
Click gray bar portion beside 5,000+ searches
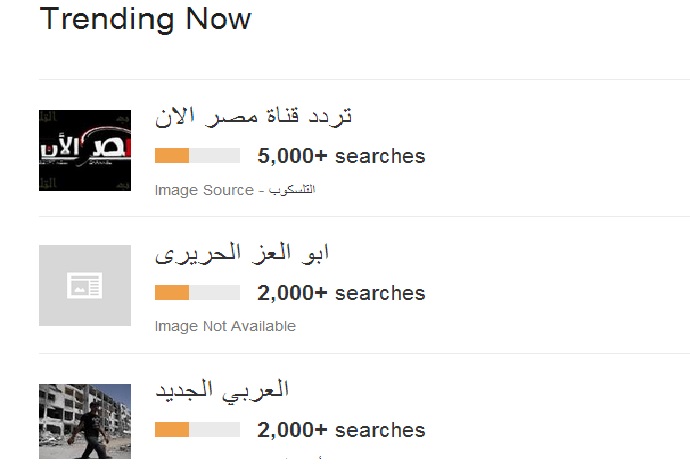(215, 156)
